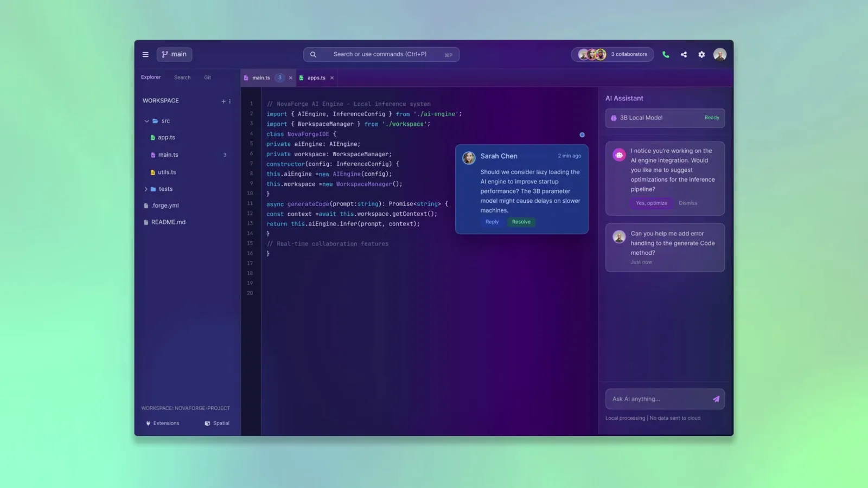Click the search magnifier icon
Screen dimensions: 868x488
(x=313, y=54)
